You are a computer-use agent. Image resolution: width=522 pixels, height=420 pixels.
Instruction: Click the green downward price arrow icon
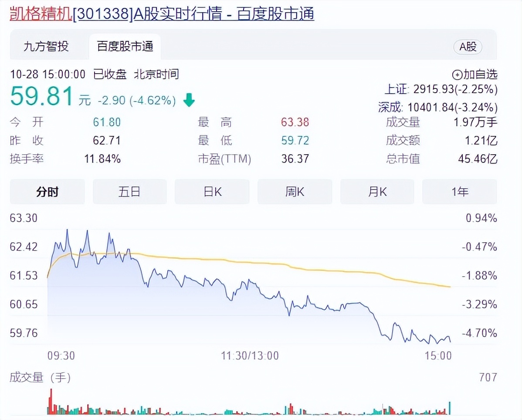point(188,100)
